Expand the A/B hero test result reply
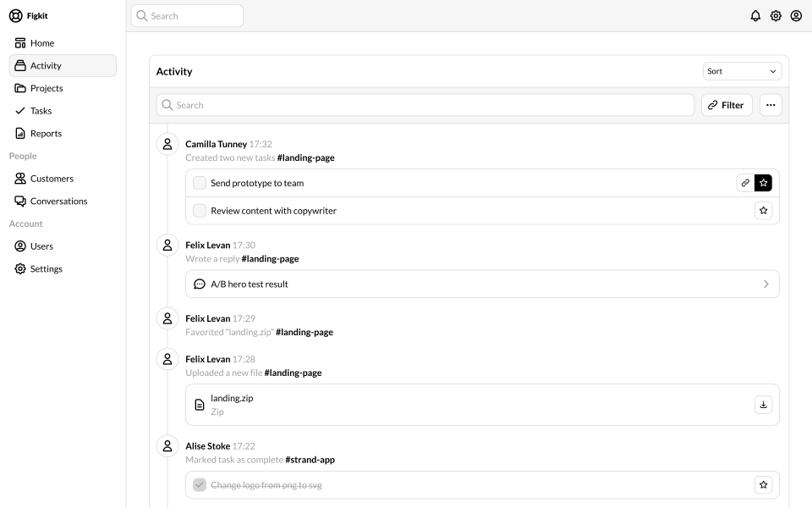Viewport: 812px width, 508px height. [x=482, y=284]
